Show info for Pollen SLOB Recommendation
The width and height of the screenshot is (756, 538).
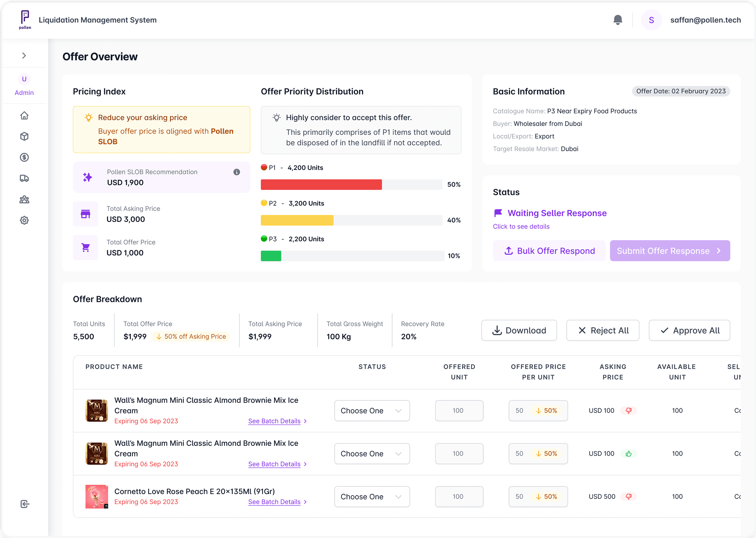pos(236,172)
